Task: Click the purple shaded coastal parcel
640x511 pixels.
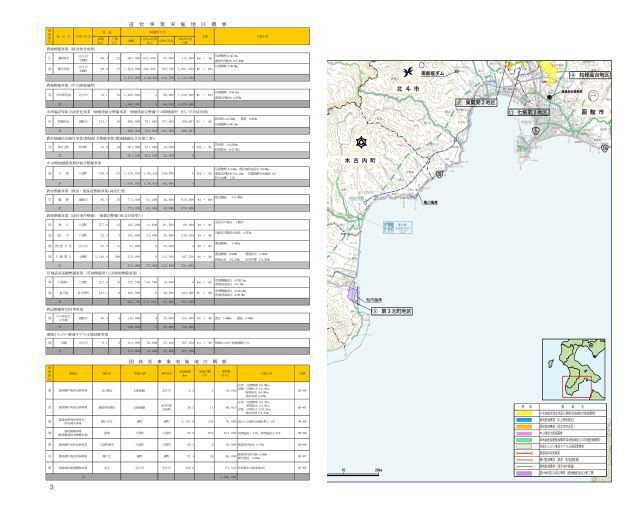Action: coord(352,295)
